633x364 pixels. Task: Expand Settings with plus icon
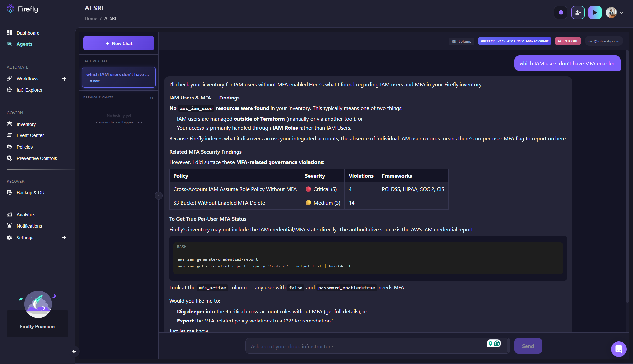pyautogui.click(x=64, y=238)
